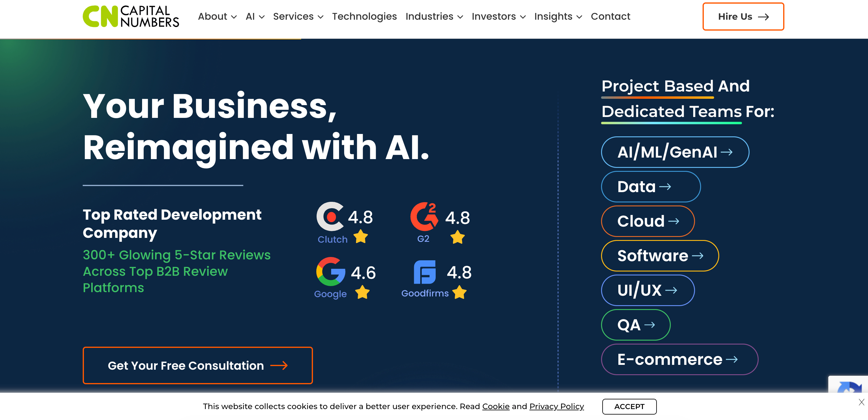Screen dimensions: 868x420
Task: Click Get Your Free Consultation button
Action: tap(198, 365)
